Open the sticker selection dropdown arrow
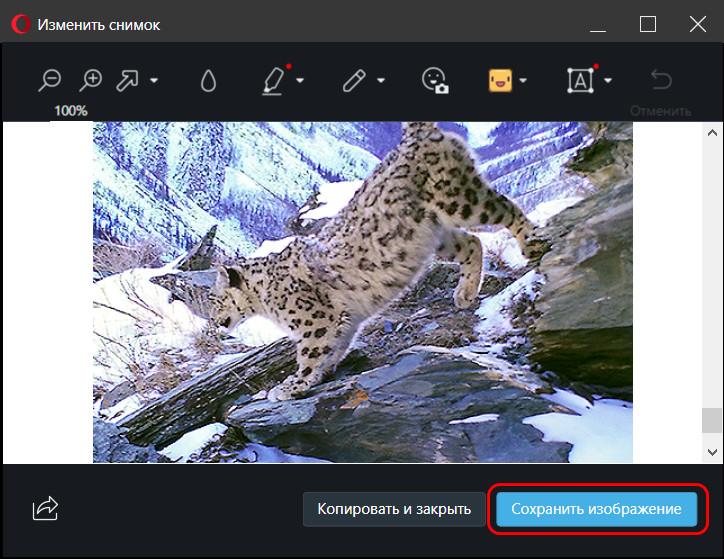 click(523, 80)
